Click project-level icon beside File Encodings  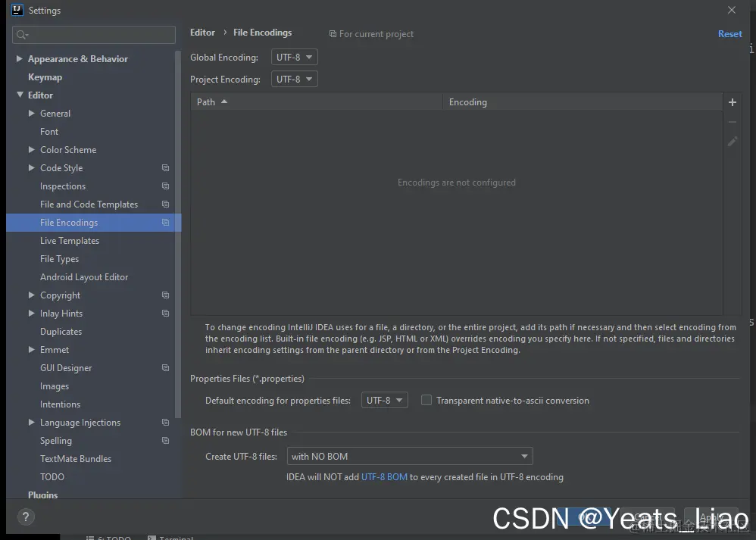coord(165,222)
